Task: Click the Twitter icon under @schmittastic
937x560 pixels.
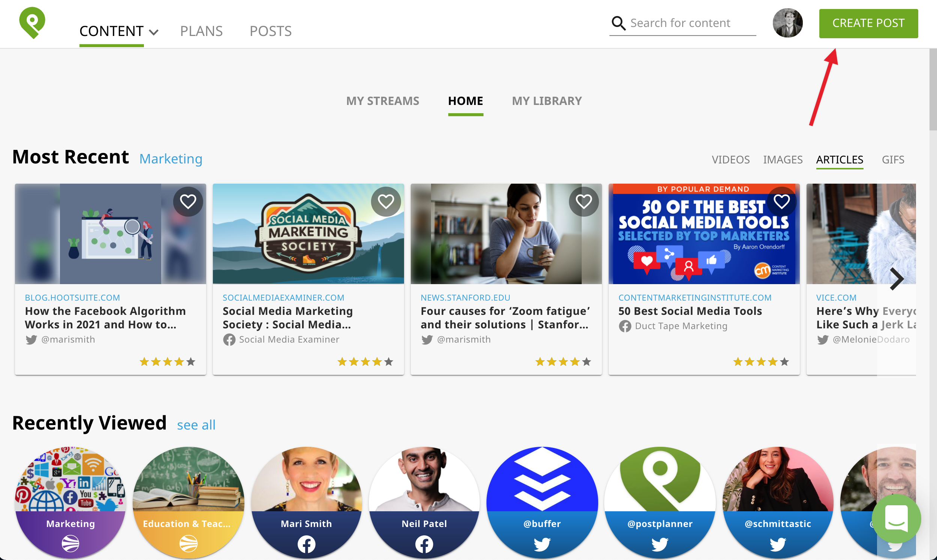Action: coord(777,544)
